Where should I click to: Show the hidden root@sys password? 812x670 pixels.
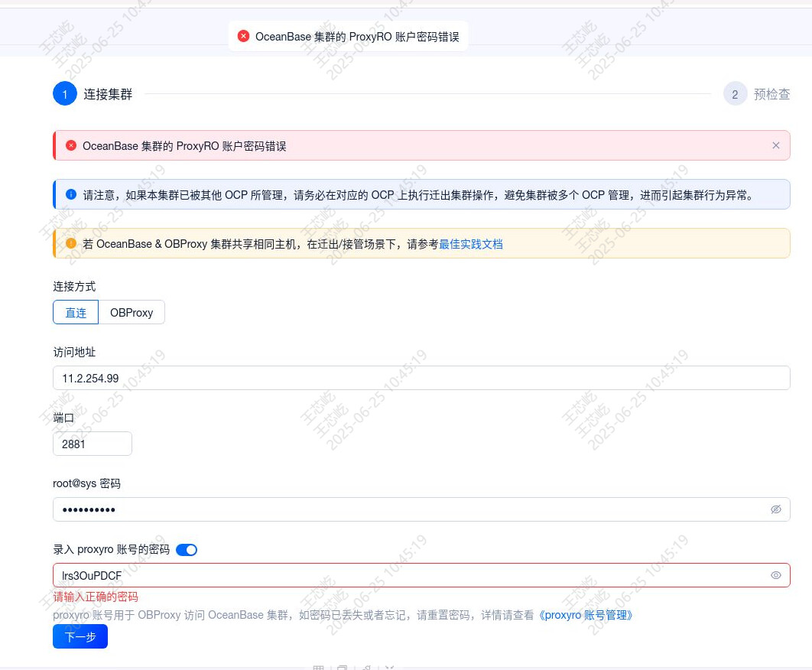tap(775, 509)
